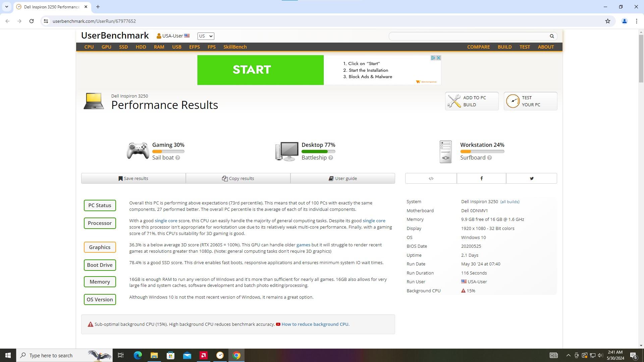
Task: Click the Save results button
Action: coord(133,178)
